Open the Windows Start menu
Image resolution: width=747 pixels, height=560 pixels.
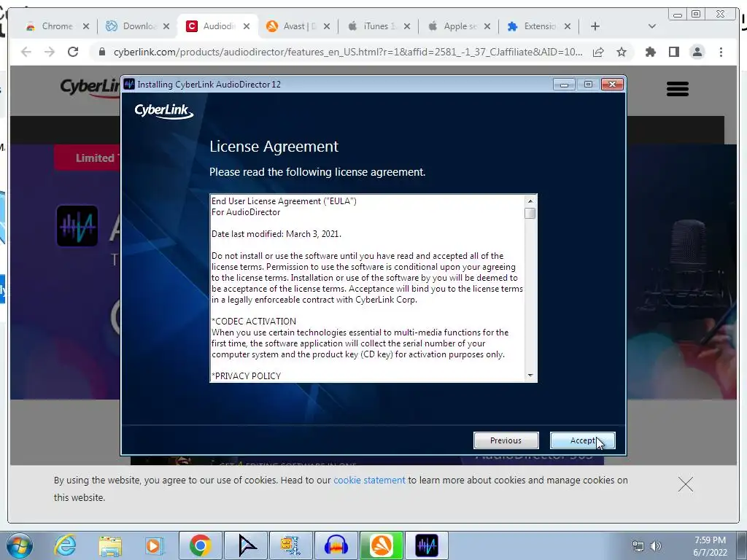click(19, 545)
